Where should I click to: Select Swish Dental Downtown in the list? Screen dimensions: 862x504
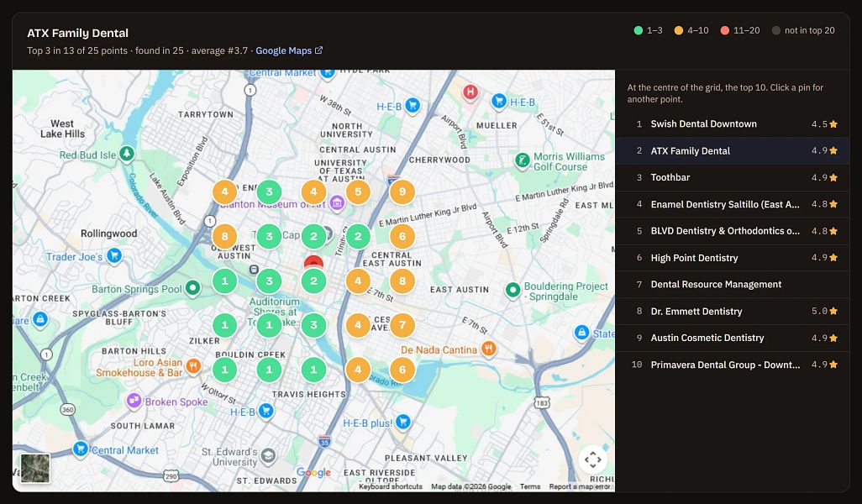pyautogui.click(x=733, y=124)
